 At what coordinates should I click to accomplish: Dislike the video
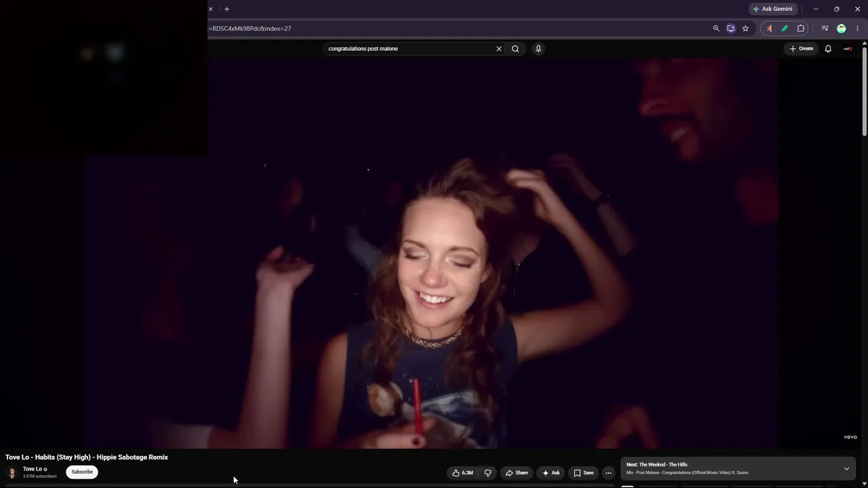click(488, 473)
